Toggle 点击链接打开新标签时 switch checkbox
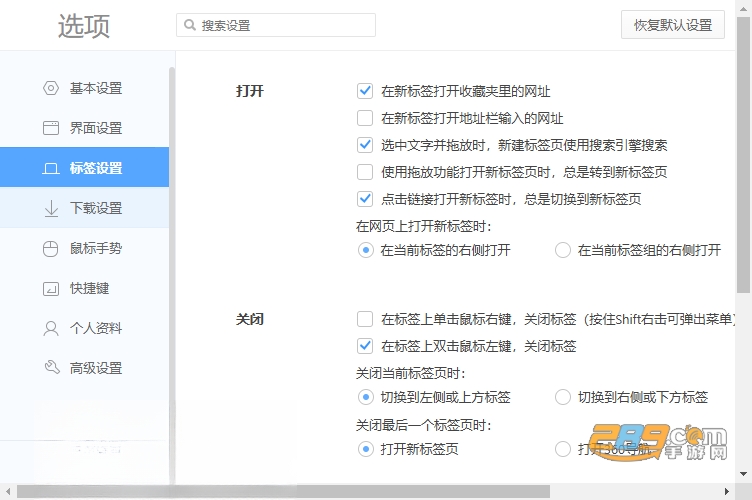This screenshot has width=752, height=500. click(x=365, y=198)
